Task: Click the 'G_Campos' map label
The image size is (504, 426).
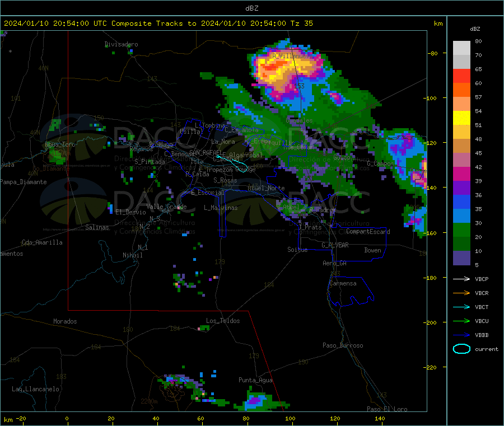Action: (x=380, y=163)
